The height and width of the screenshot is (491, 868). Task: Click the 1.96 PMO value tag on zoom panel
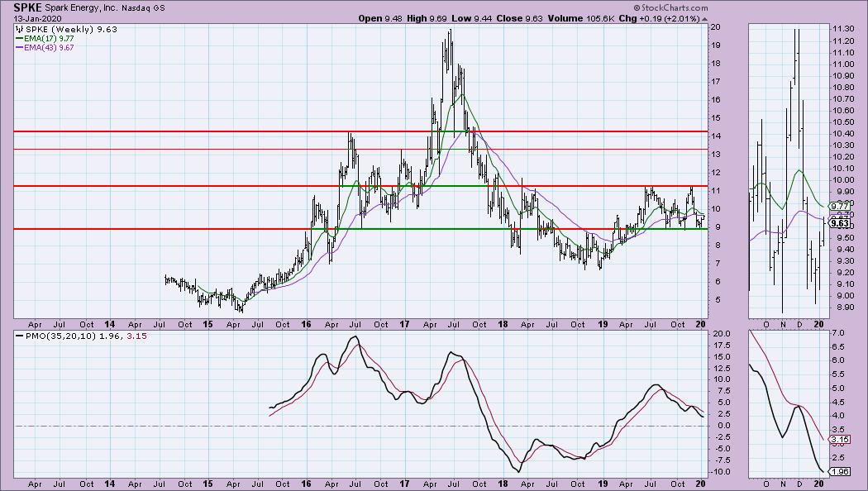pos(839,472)
